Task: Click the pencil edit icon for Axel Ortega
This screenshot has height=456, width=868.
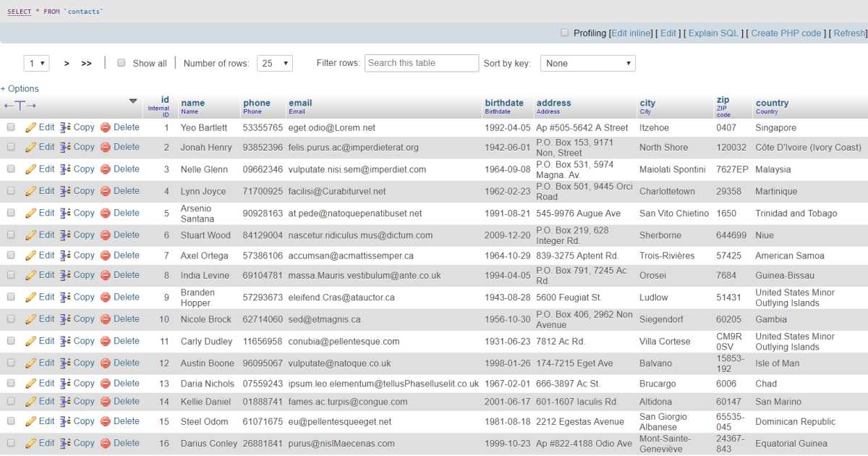Action: coord(30,256)
